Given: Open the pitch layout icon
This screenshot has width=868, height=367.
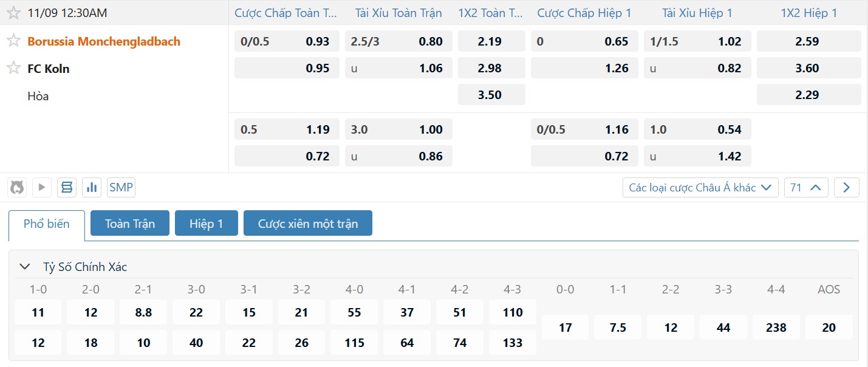Looking at the screenshot, I should (x=67, y=187).
